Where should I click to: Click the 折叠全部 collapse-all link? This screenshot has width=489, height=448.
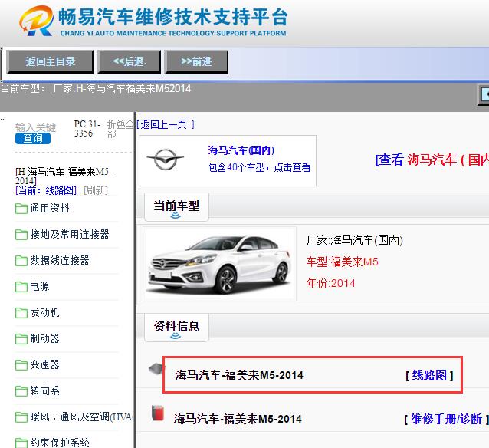coord(120,129)
